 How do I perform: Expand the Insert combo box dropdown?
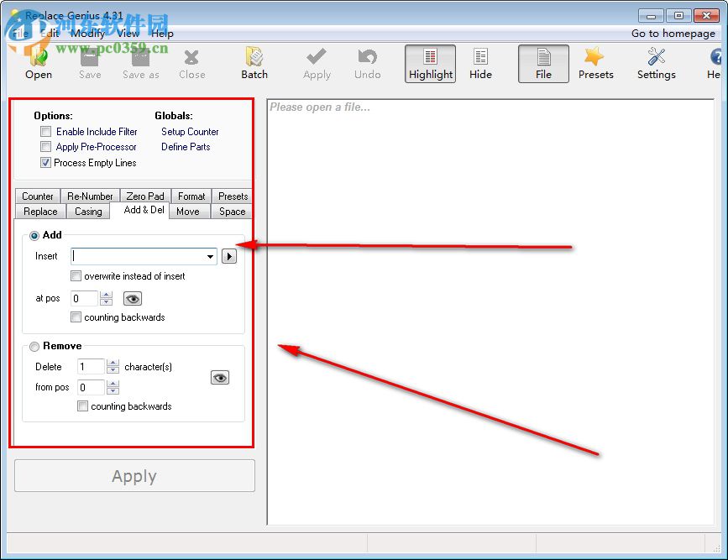pos(210,256)
